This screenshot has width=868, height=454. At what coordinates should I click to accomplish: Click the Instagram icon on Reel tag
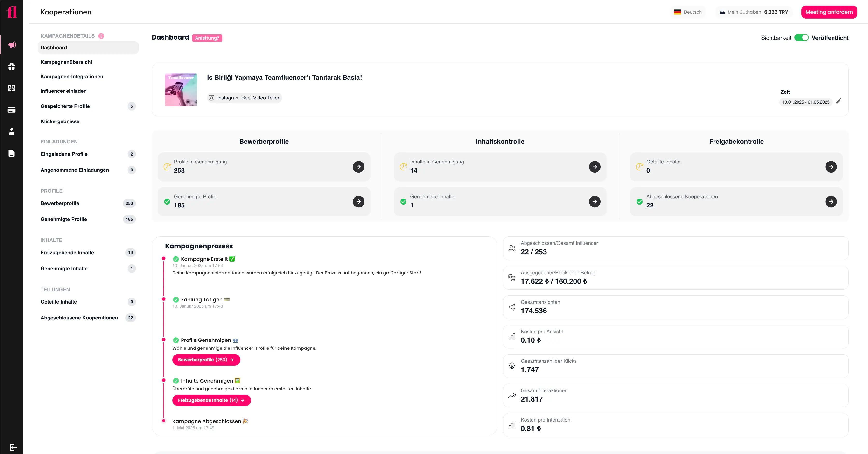pos(211,98)
